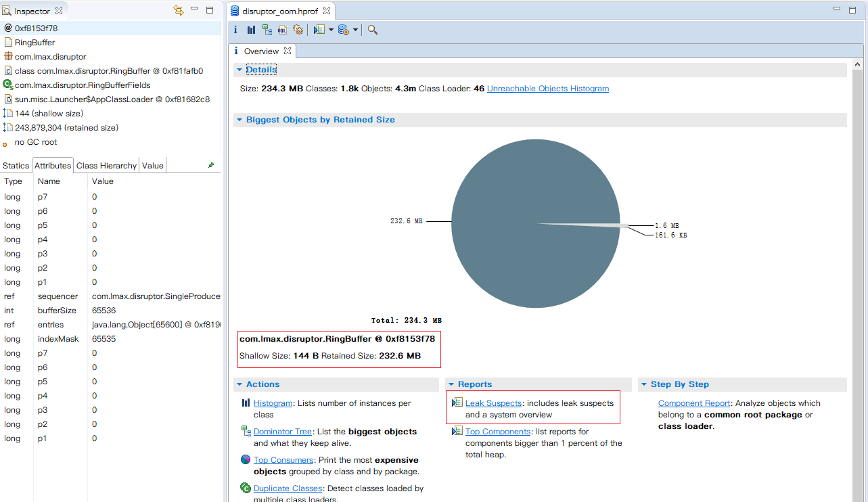Select the no GC root row

(111, 142)
